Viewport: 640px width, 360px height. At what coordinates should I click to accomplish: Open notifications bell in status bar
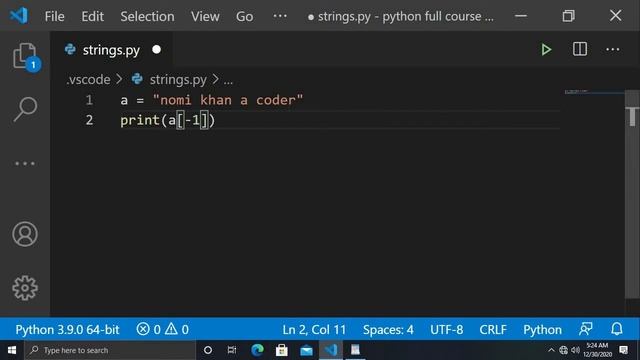pyautogui.click(x=617, y=329)
